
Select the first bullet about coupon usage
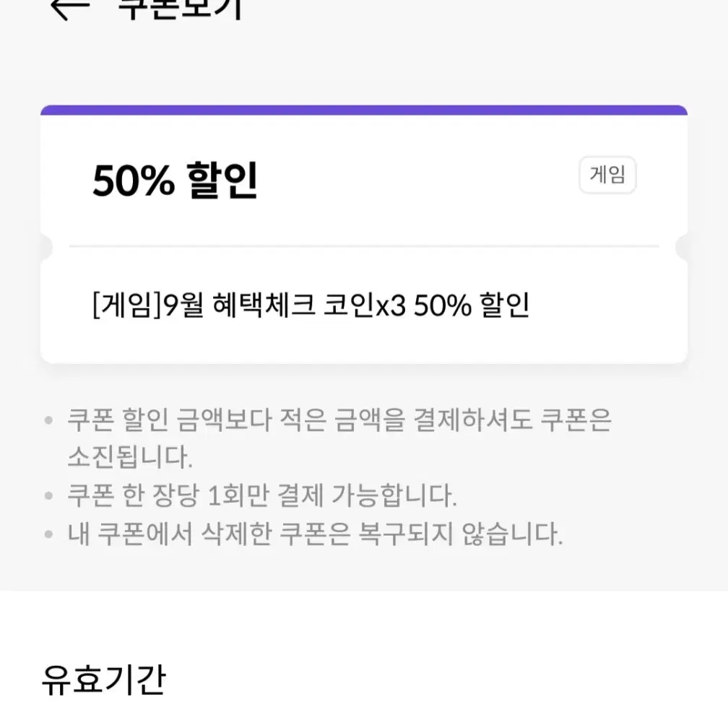(339, 435)
